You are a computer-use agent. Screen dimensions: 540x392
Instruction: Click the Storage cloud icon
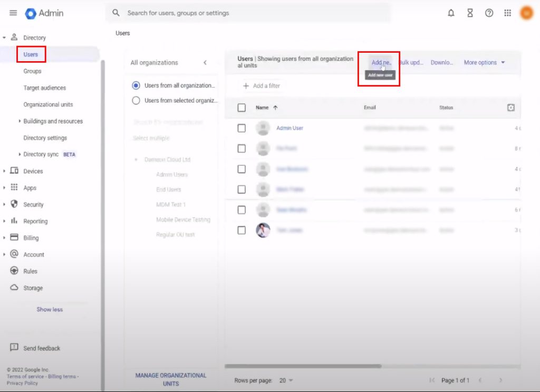(14, 288)
